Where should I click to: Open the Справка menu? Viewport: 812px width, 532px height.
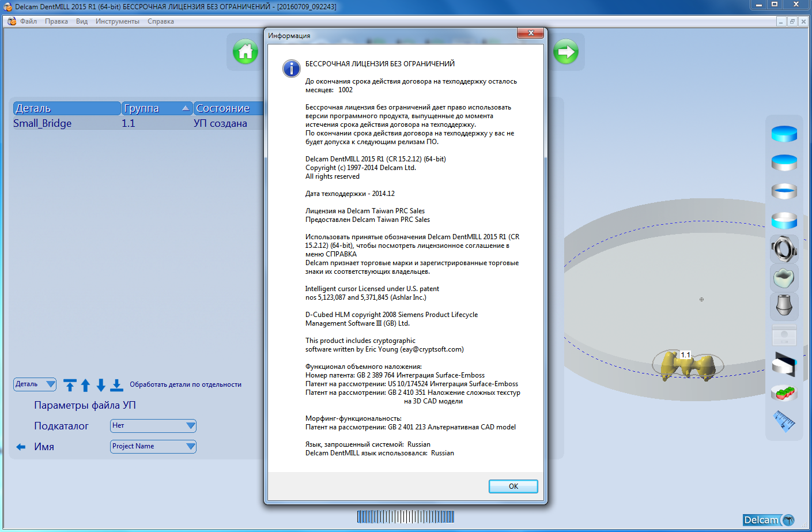pos(161,21)
